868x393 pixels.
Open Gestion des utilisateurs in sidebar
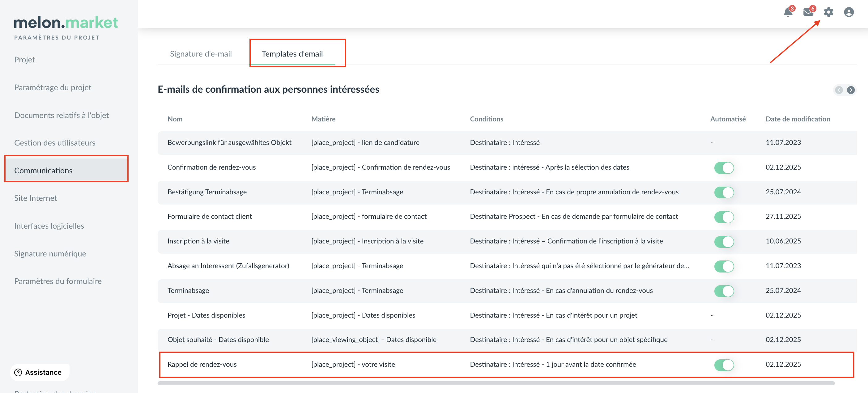55,143
